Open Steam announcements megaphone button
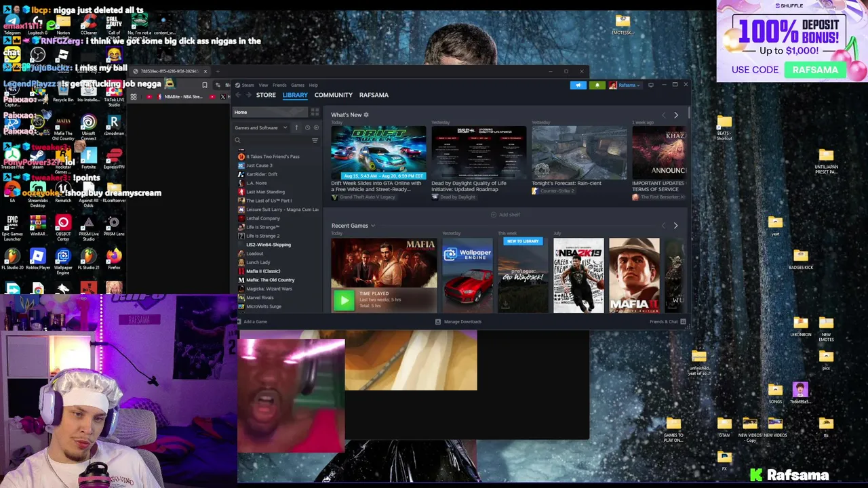This screenshot has width=868, height=488. pos(578,85)
